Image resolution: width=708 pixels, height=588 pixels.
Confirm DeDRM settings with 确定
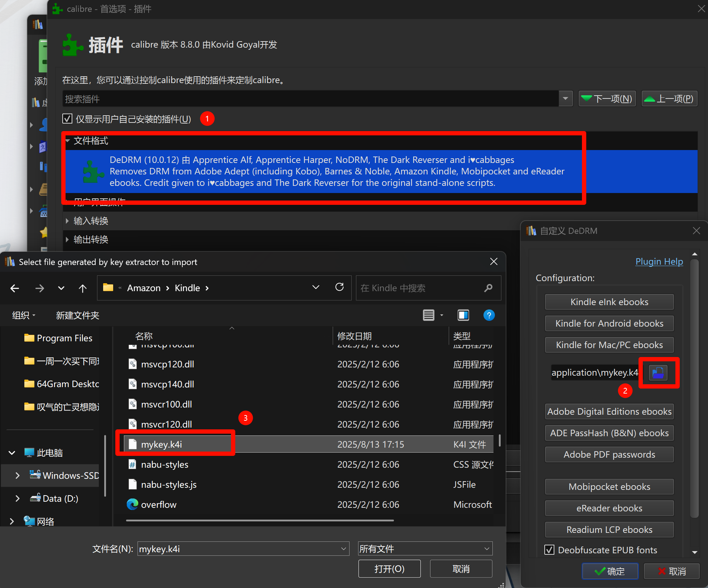coord(610,571)
